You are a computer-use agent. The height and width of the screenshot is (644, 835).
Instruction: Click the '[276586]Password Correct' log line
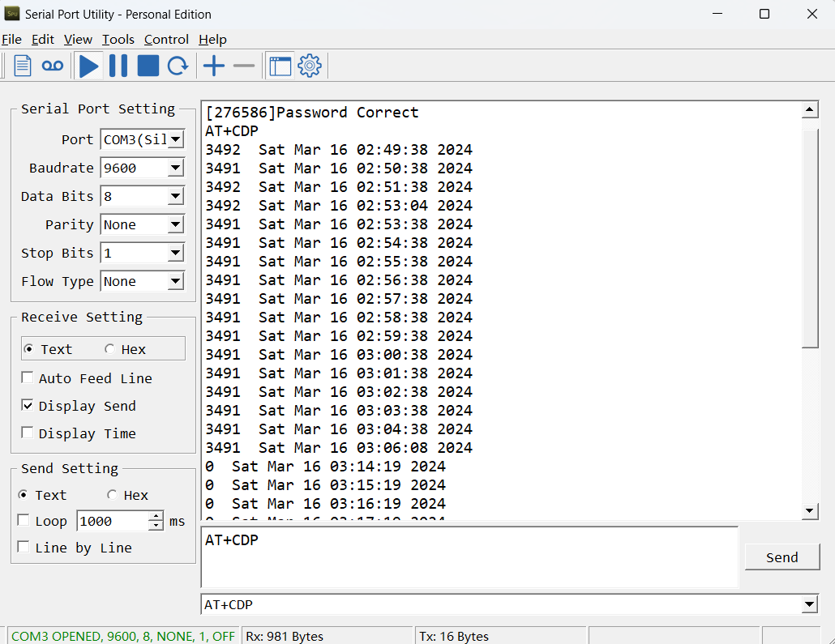coord(312,113)
